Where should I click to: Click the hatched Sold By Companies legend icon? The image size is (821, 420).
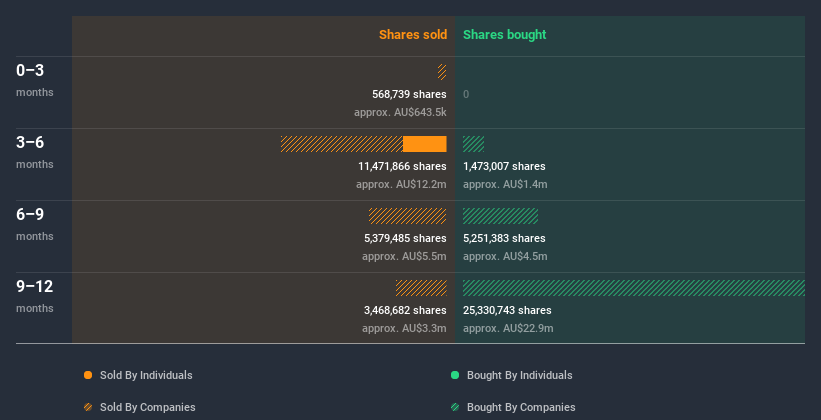[x=88, y=407]
